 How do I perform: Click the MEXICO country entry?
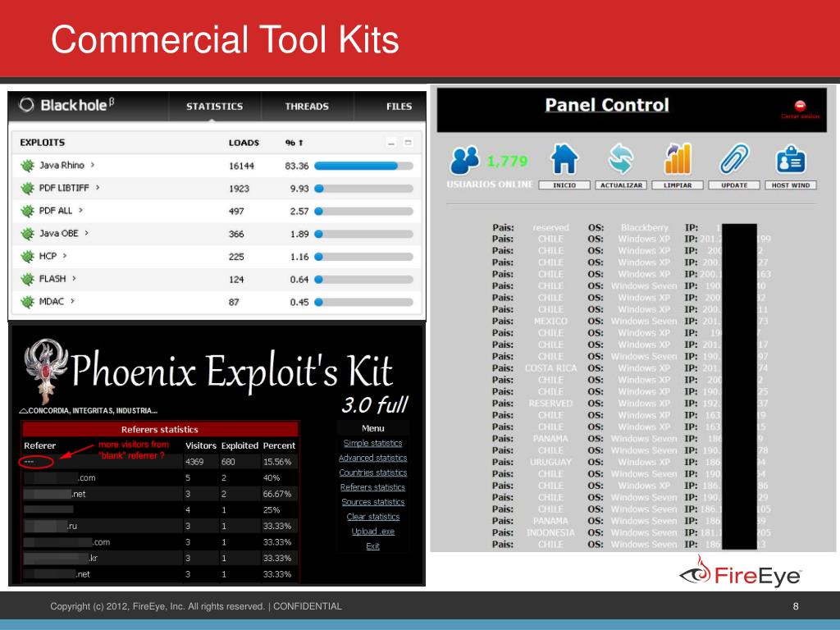[x=550, y=322]
